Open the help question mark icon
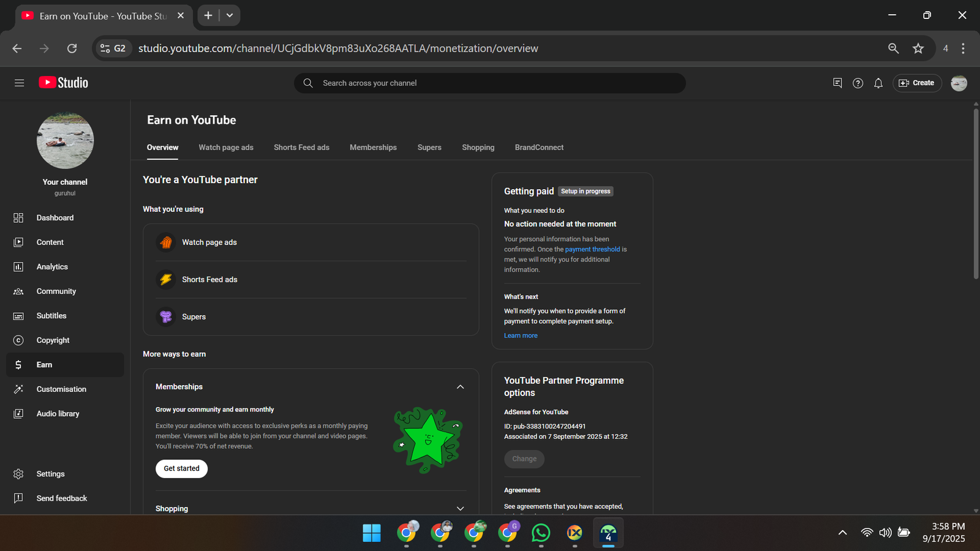980x551 pixels. [x=858, y=83]
